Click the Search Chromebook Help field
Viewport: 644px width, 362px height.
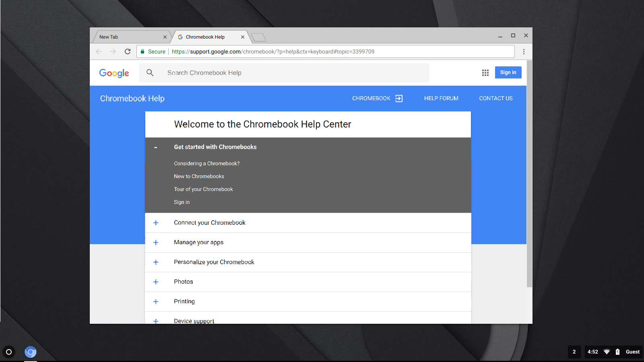click(284, 73)
